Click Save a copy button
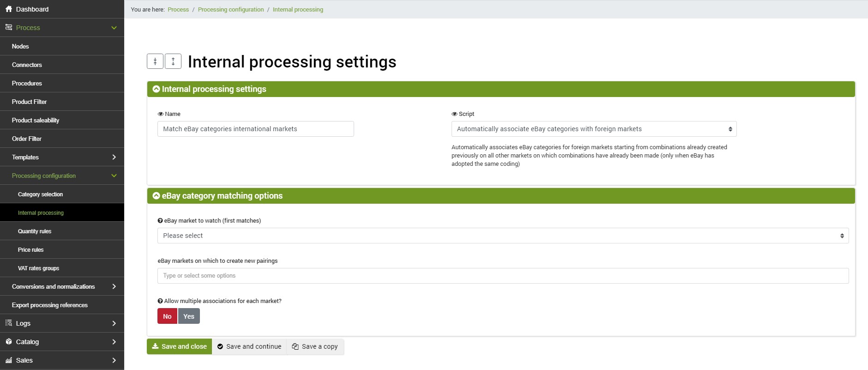868x370 pixels. pyautogui.click(x=315, y=346)
